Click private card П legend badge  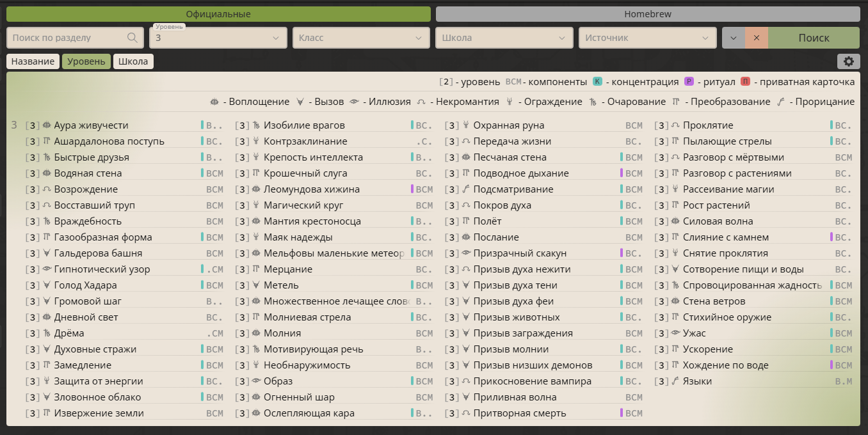[746, 82]
